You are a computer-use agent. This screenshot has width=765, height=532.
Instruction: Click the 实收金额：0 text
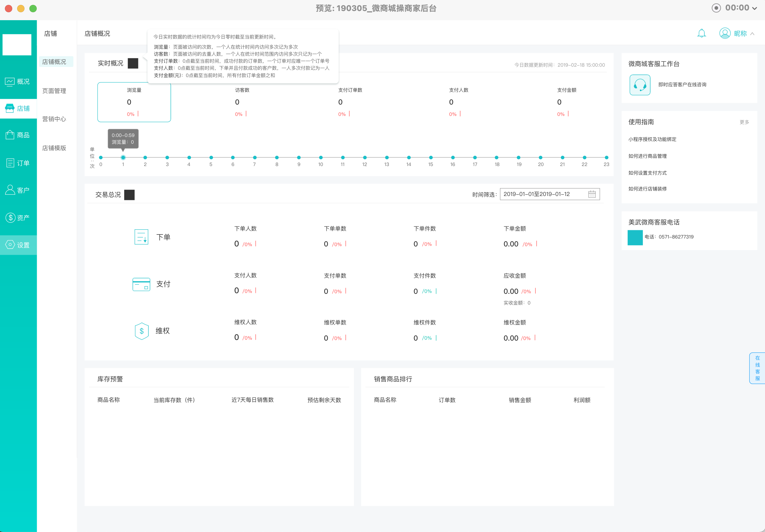tap(517, 303)
